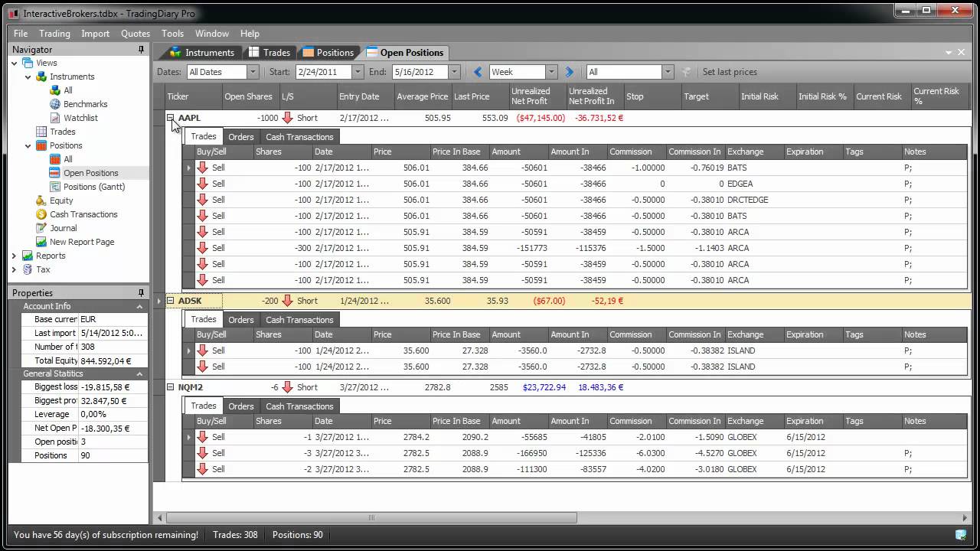980x551 pixels.
Task: Open the Trading menu
Action: pos(54,34)
